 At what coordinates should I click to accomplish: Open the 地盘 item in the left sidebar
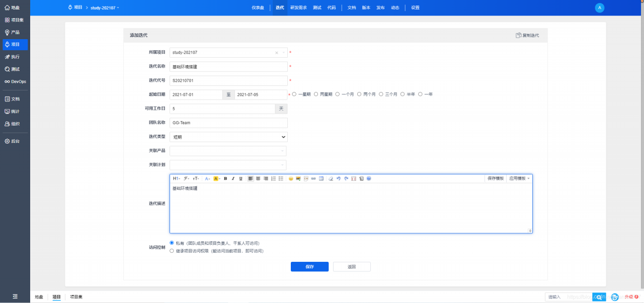[15, 8]
